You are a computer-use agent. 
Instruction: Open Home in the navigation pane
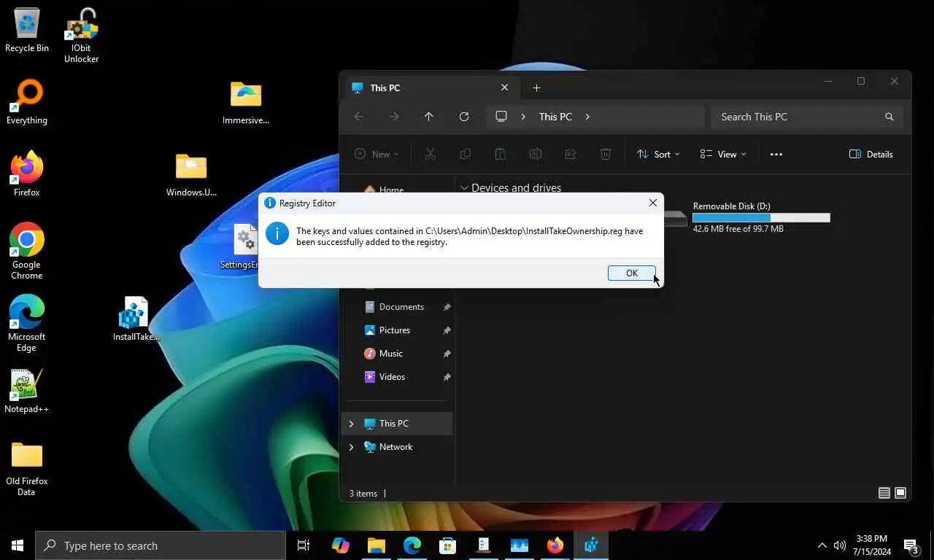[391, 189]
